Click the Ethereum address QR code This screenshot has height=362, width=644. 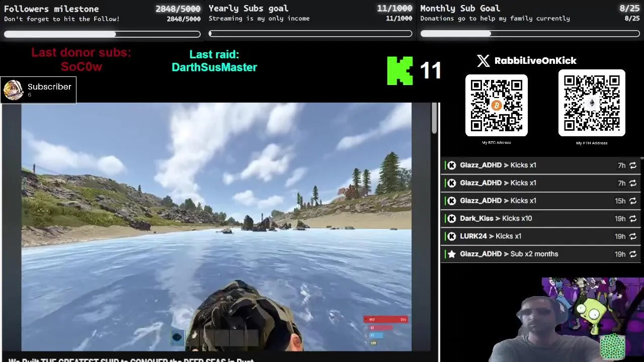(x=592, y=103)
